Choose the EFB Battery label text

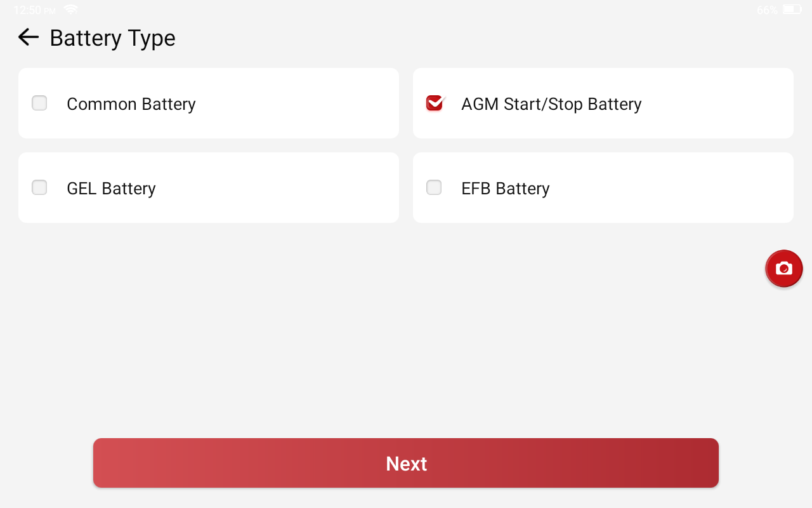pos(506,189)
